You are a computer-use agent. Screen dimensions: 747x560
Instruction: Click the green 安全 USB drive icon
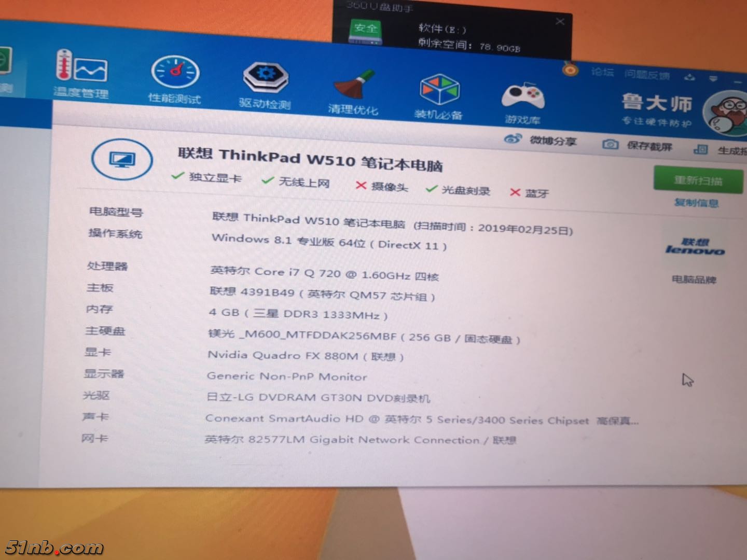click(x=365, y=31)
